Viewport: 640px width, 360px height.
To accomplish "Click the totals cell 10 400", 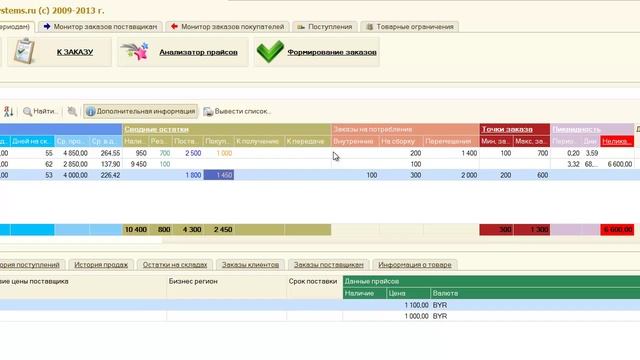I will pos(136,230).
